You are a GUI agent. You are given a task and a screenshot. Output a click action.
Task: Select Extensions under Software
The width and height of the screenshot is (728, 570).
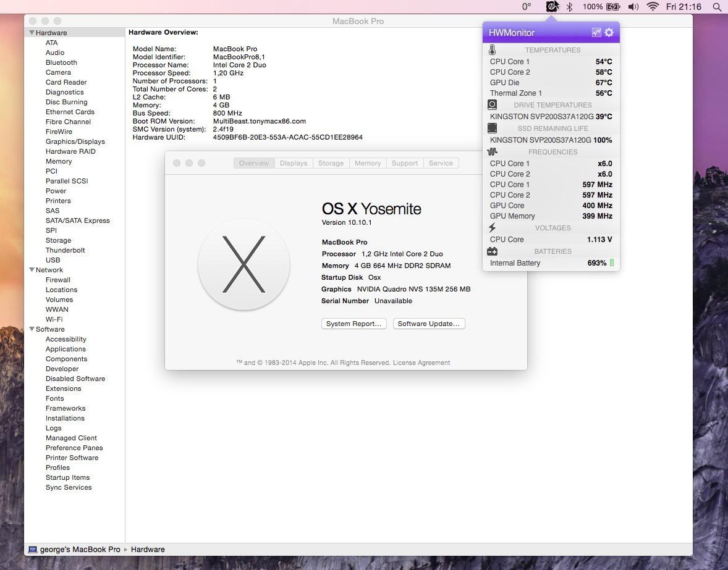pos(63,388)
